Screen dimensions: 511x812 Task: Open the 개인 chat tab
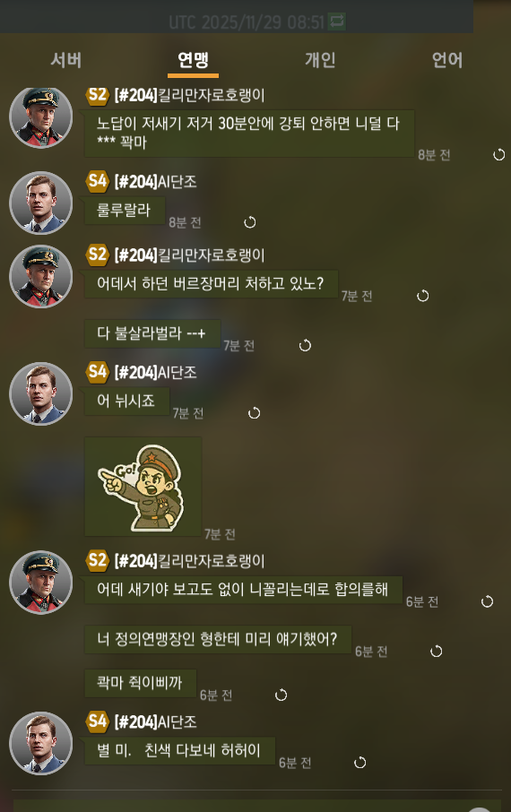[320, 60]
